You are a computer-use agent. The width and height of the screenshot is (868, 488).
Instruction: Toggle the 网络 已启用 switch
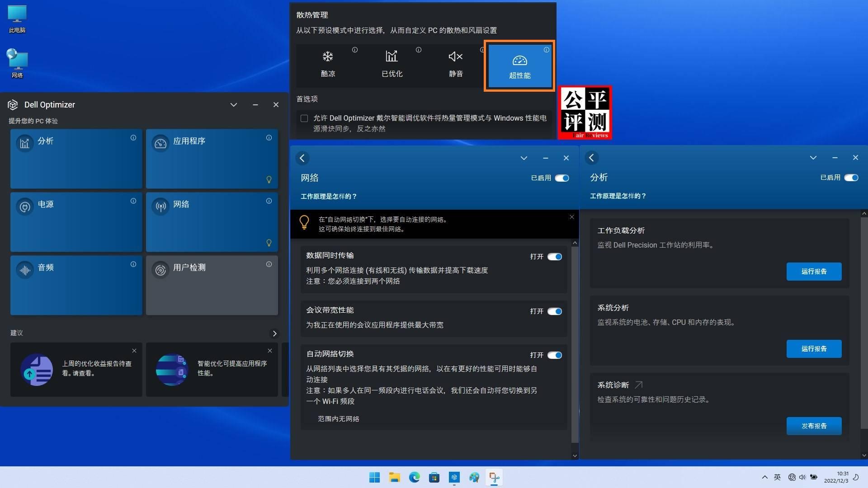562,178
